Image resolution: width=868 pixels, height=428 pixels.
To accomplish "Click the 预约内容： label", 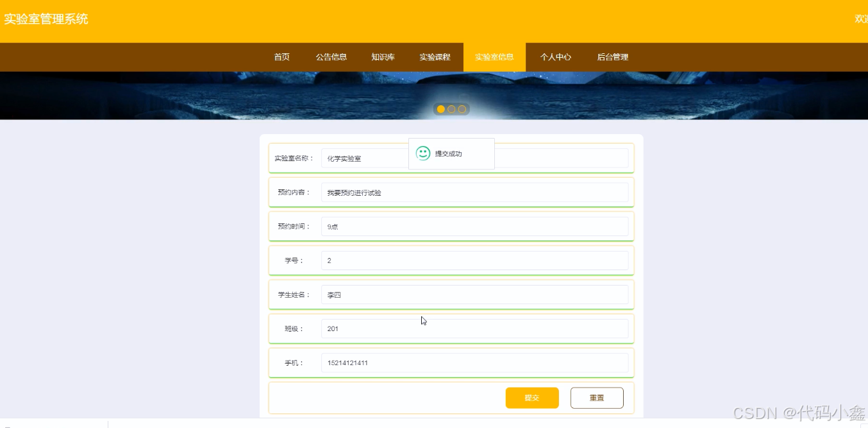I will point(294,193).
